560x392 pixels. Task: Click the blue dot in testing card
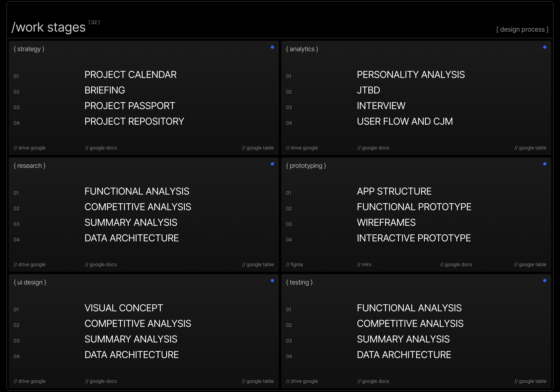point(544,281)
